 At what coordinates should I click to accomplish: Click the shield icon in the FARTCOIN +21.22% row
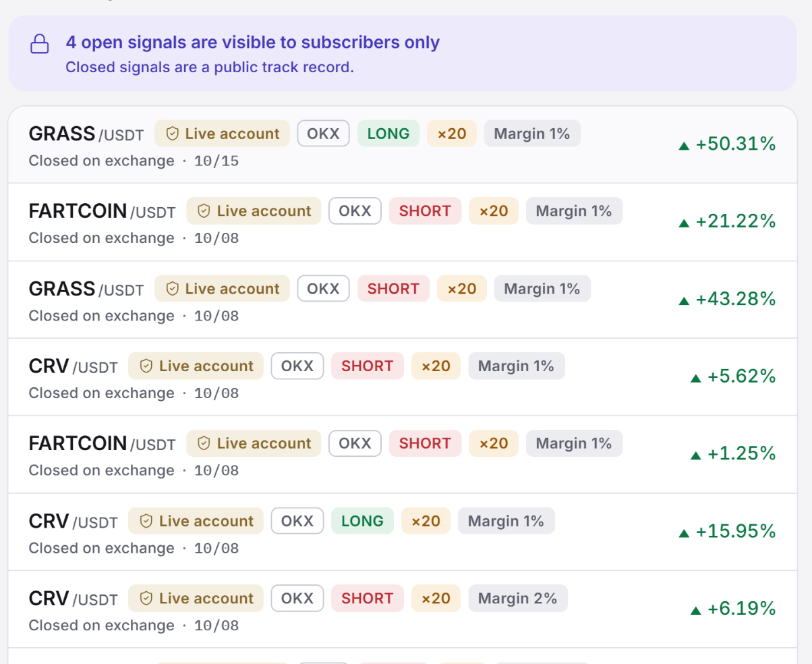tap(204, 211)
